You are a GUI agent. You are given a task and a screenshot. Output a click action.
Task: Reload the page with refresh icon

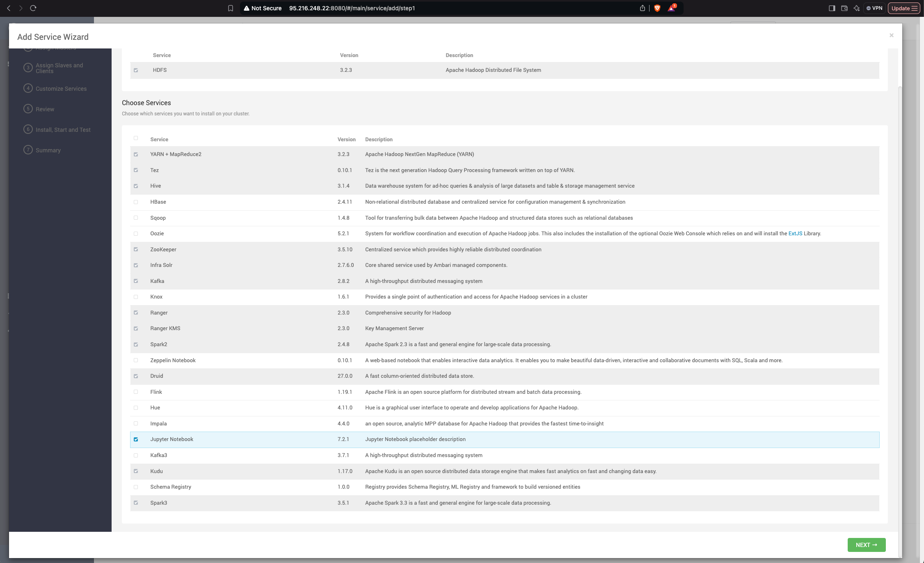(x=33, y=8)
